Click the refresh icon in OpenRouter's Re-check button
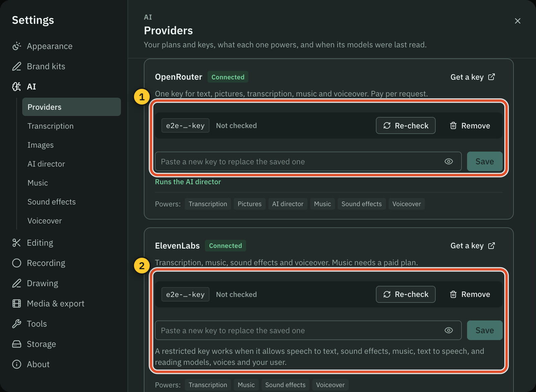Image resolution: width=536 pixels, height=392 pixels. tap(387, 126)
